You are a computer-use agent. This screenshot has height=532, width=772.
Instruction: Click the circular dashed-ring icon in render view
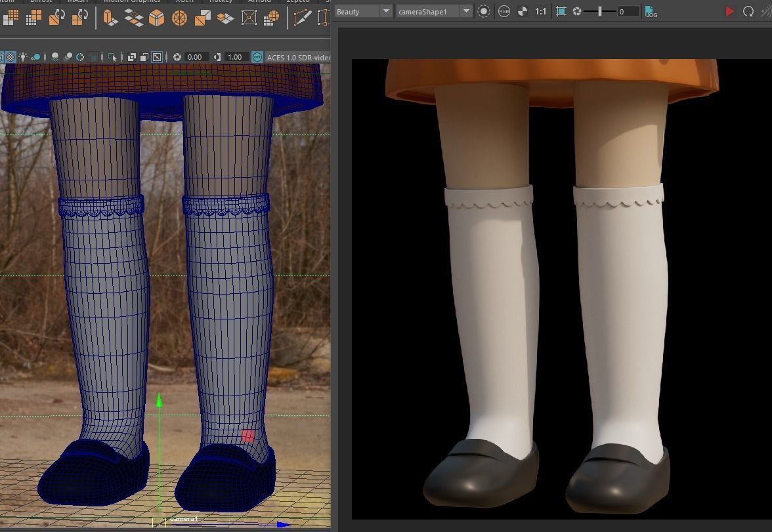click(483, 11)
